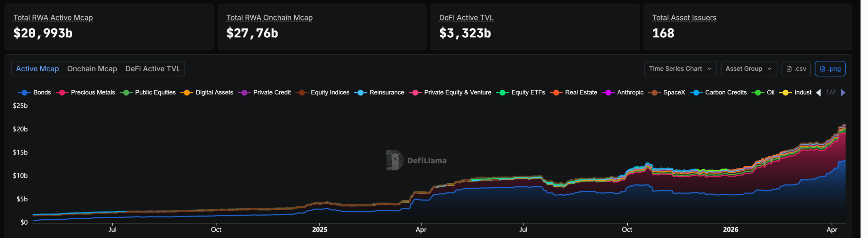Toggle Public Equities series in legend
868x238 pixels.
[x=148, y=92]
